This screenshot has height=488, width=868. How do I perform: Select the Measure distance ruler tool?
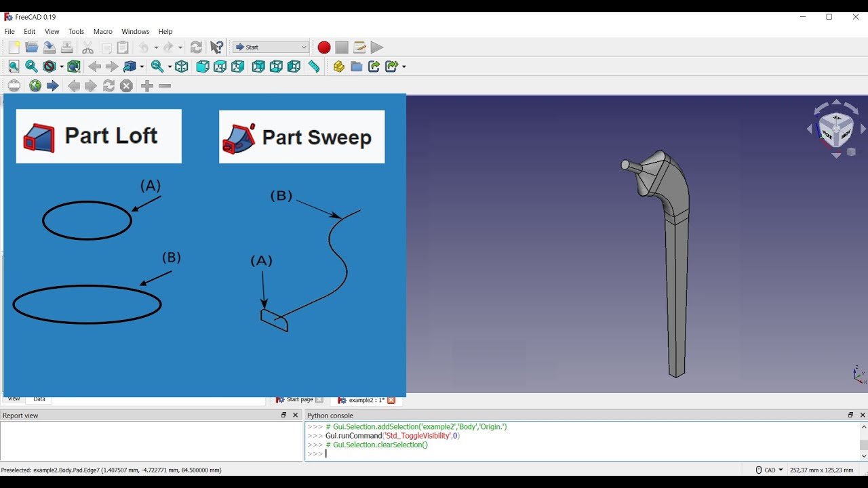(x=314, y=66)
